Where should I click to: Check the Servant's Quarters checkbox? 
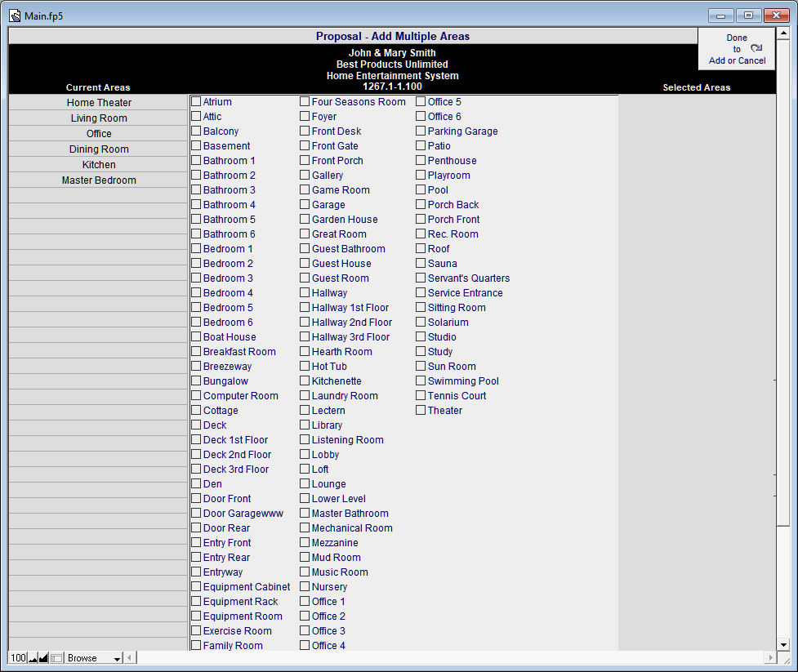click(421, 278)
